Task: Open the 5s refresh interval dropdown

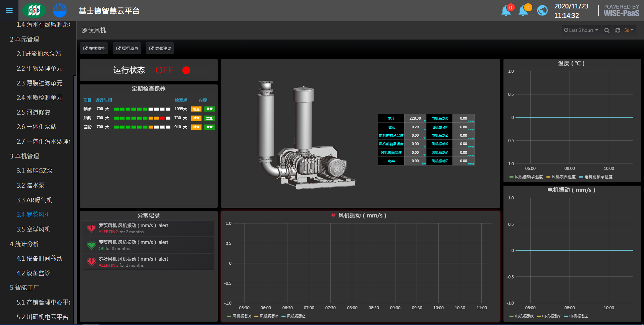Action: pos(629,30)
